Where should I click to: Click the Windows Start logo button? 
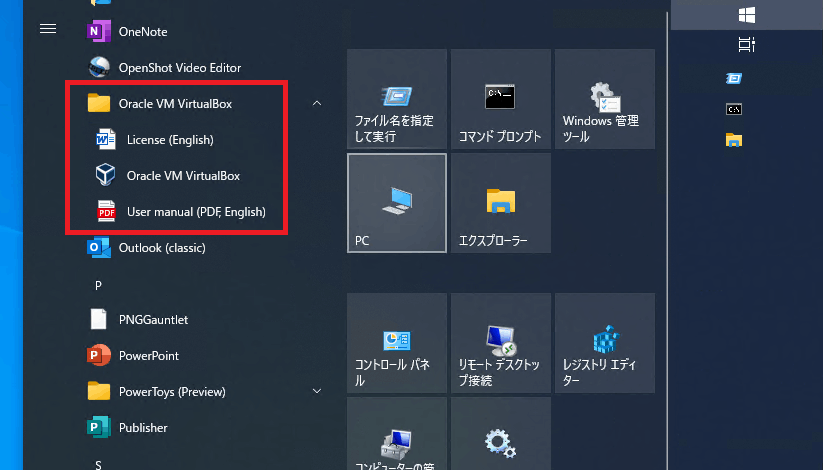click(x=747, y=15)
